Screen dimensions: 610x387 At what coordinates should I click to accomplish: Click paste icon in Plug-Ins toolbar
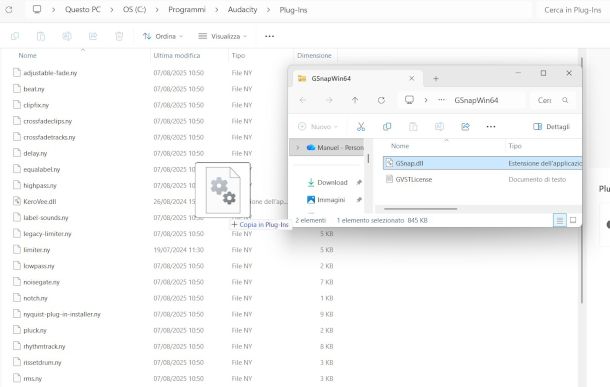[41, 36]
